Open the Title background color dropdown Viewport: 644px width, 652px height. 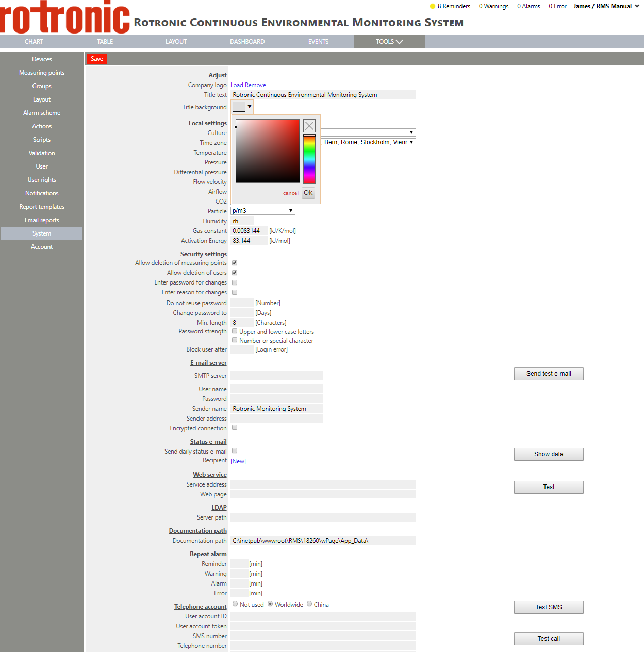click(x=250, y=107)
